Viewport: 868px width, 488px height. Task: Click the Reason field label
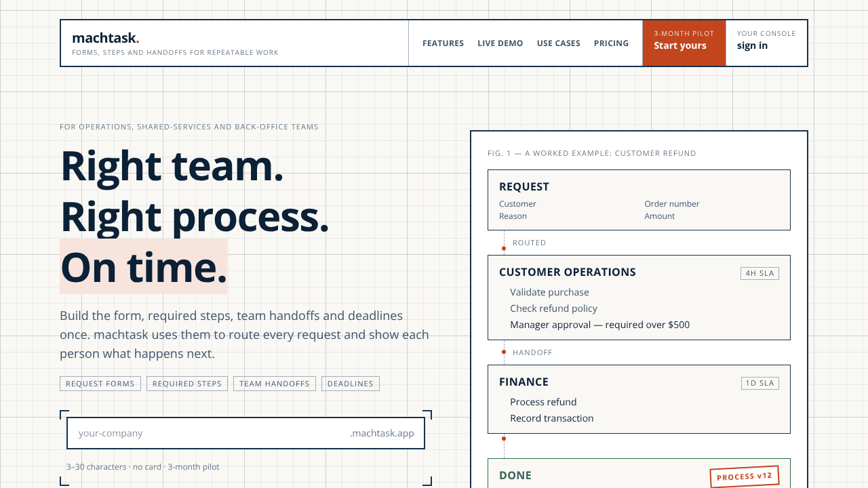(513, 216)
